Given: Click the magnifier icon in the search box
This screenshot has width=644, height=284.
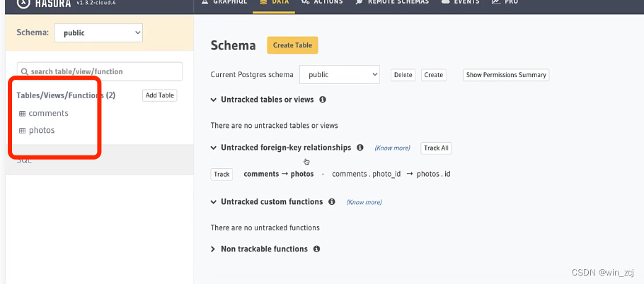Looking at the screenshot, I should [x=25, y=72].
